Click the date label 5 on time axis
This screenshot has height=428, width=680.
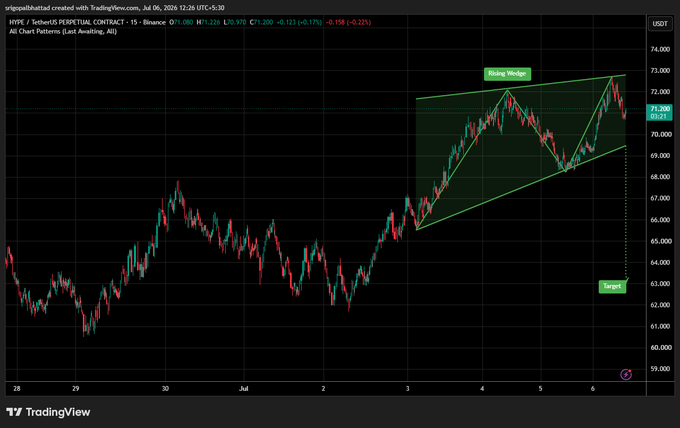click(540, 389)
